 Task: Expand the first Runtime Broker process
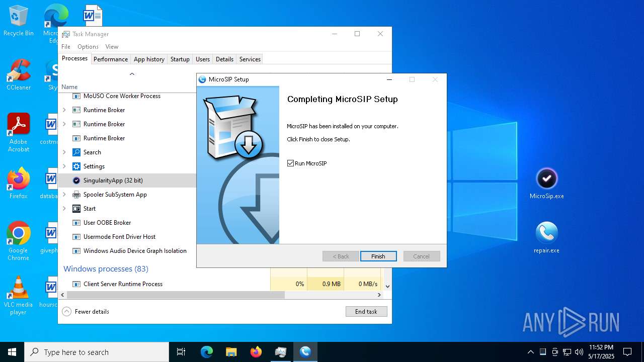pos(64,110)
